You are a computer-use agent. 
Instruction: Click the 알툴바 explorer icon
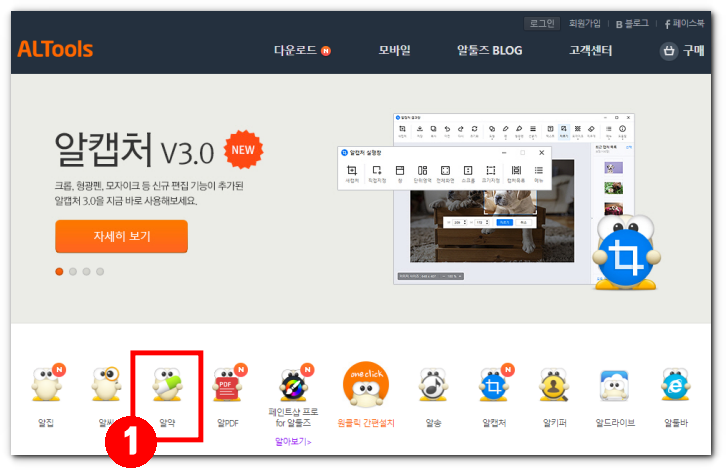[676, 384]
